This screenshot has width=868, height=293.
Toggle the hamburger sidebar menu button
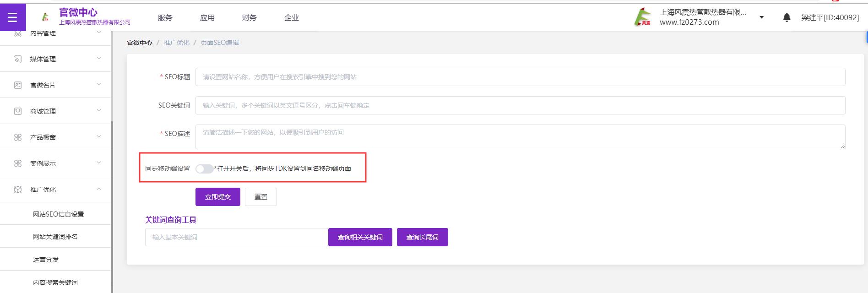point(13,17)
